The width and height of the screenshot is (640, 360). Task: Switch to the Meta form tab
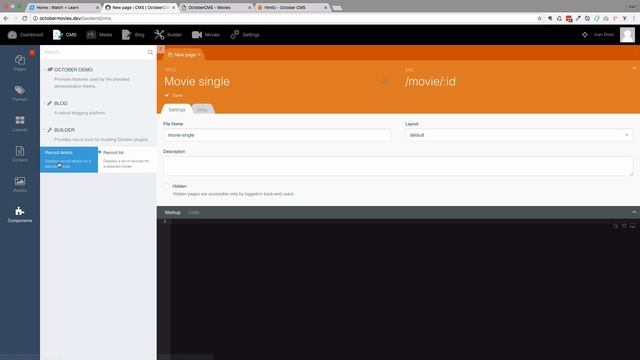pyautogui.click(x=202, y=109)
